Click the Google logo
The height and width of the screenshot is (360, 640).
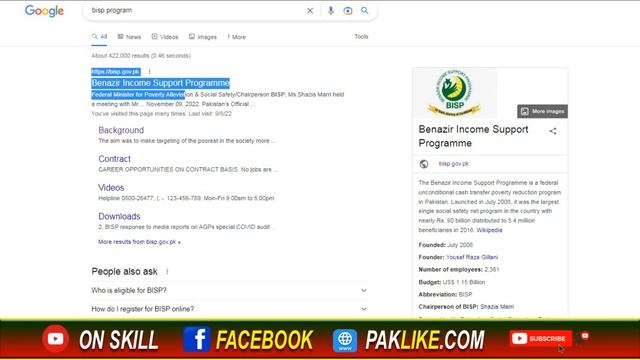(x=44, y=11)
